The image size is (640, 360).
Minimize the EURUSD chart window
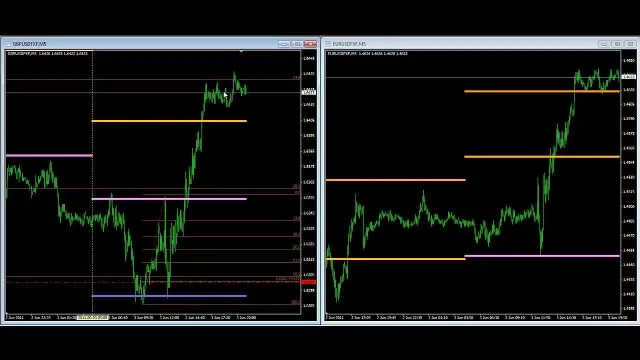pos(604,44)
